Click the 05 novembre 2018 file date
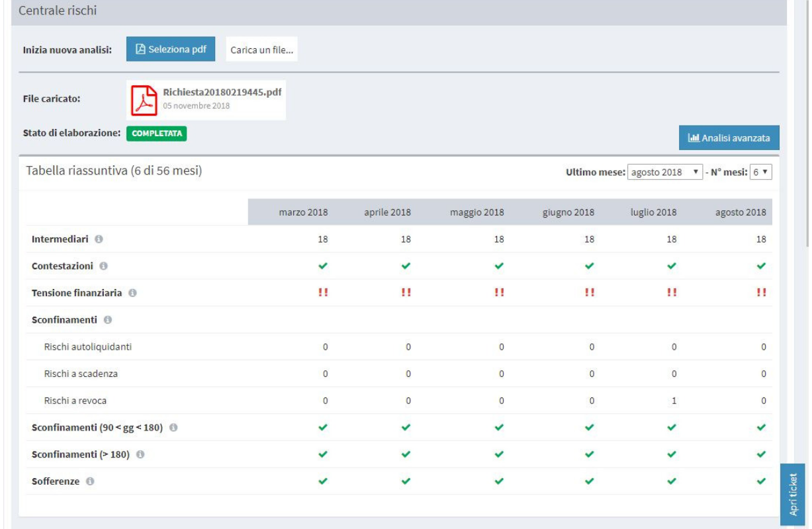Viewport: 812px width, 529px height. [197, 106]
